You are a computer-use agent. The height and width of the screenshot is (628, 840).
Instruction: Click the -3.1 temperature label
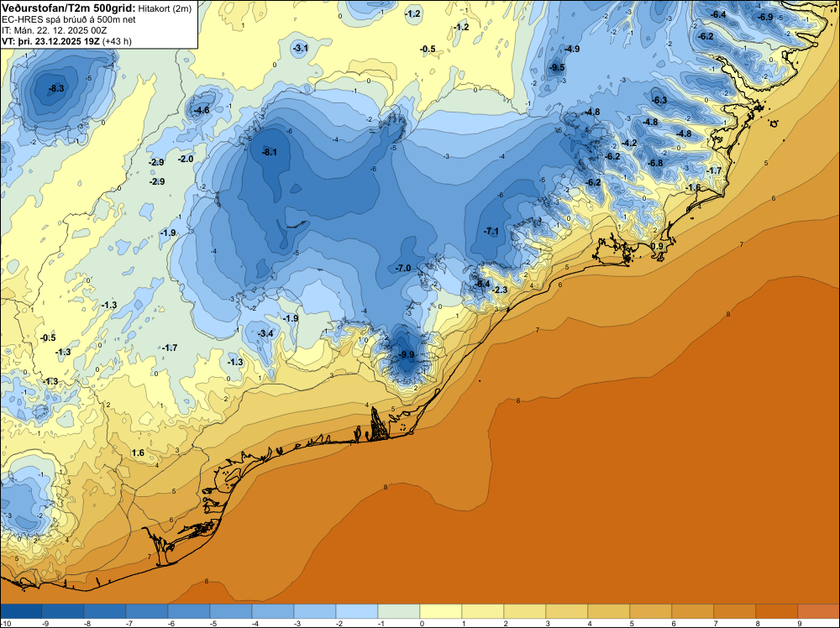[301, 48]
